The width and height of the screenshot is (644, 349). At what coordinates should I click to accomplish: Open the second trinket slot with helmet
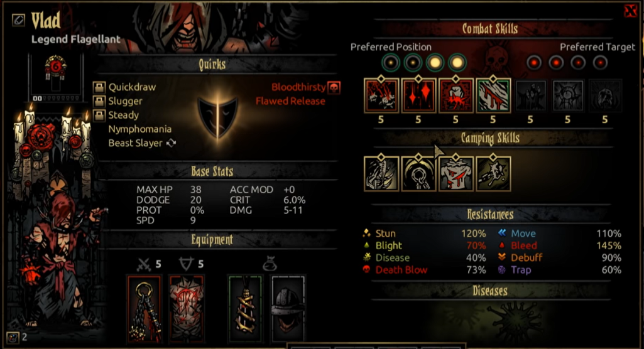tap(288, 309)
